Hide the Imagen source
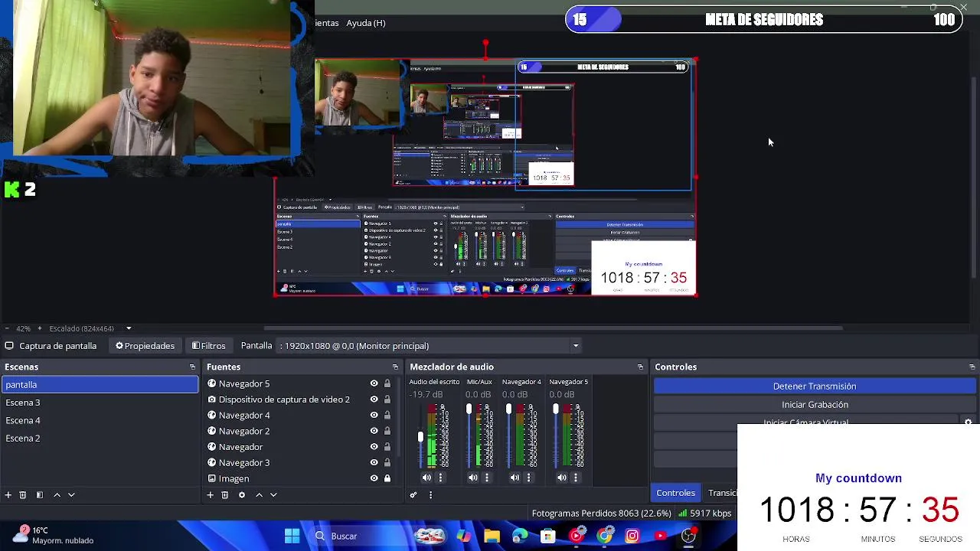The image size is (980, 551). (x=374, y=478)
